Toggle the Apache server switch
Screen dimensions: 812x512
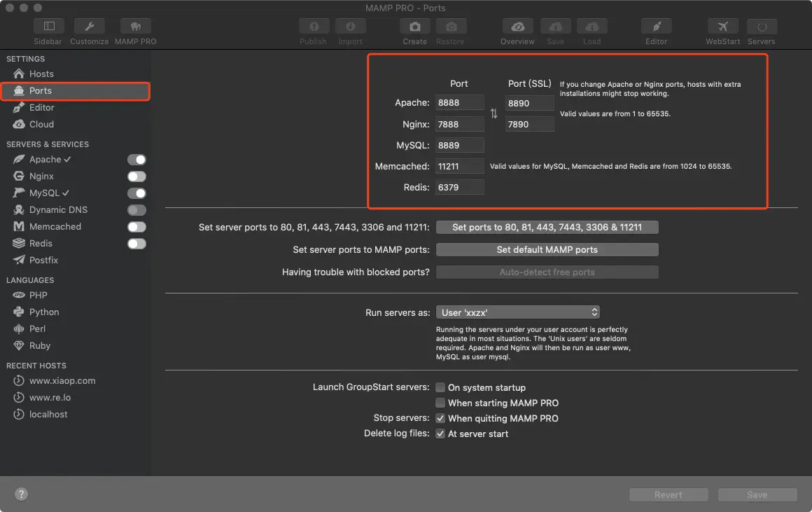136,160
